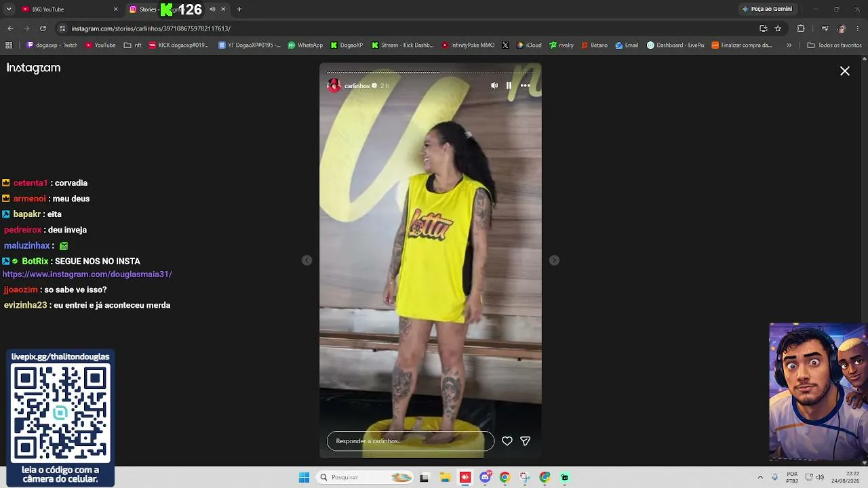The image size is (868, 488).
Task: Open Snipping Tool from the taskbar
Action: pos(525,477)
